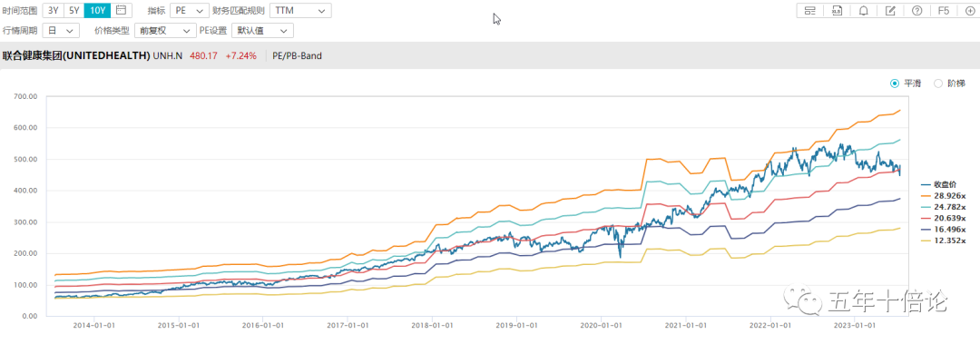
Task: Click the +7.24% change value
Action: coord(241,55)
